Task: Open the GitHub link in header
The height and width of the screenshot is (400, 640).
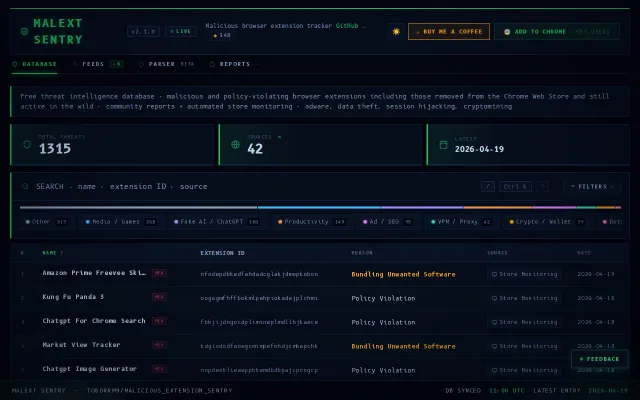Action: (x=347, y=26)
